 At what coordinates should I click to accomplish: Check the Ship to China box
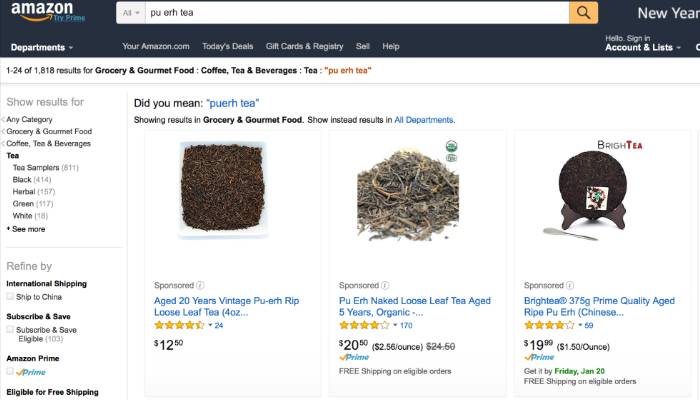pyautogui.click(x=10, y=297)
